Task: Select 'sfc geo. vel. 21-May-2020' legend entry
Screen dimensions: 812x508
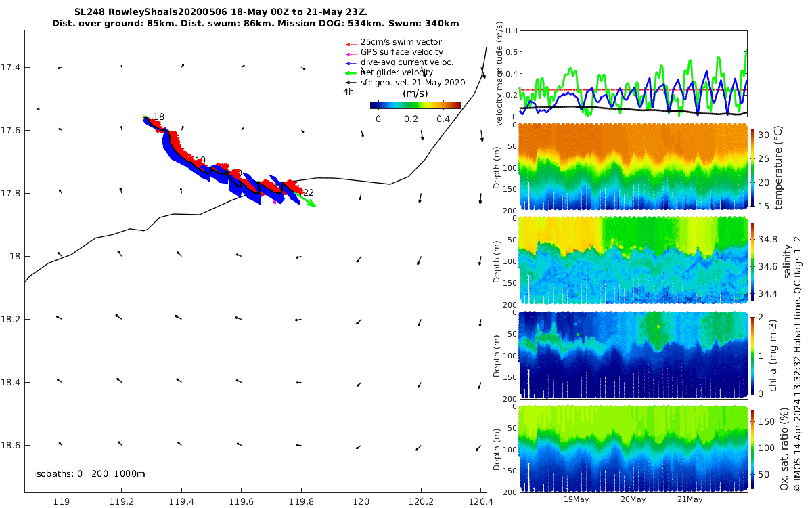Action: point(413,83)
